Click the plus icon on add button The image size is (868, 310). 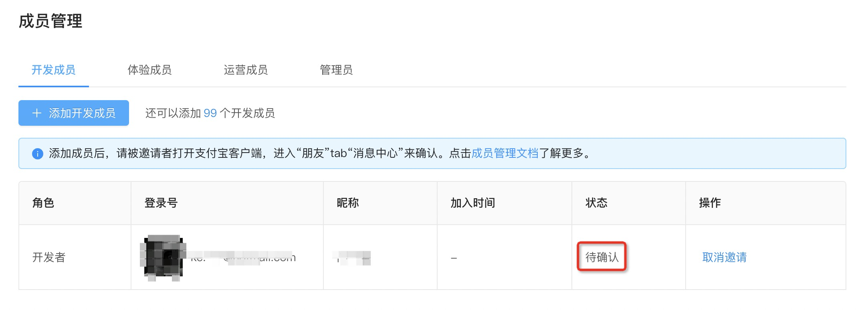[x=37, y=113]
